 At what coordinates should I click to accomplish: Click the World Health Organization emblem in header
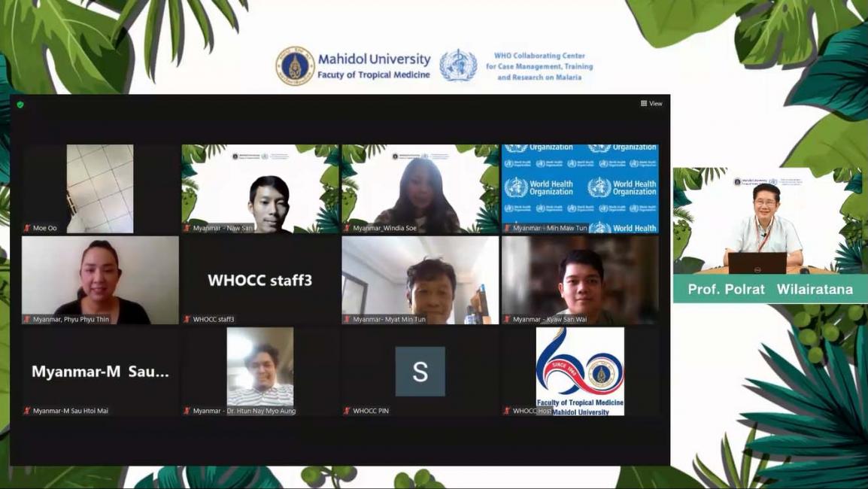458,66
